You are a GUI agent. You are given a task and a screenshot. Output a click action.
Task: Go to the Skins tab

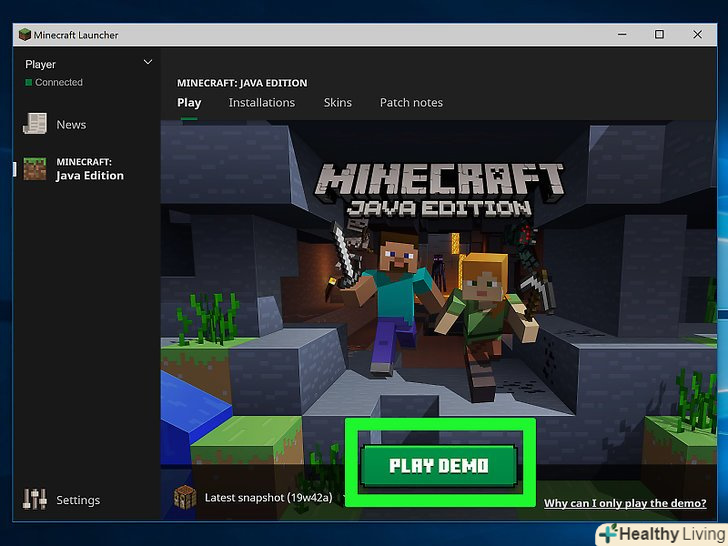click(x=337, y=103)
